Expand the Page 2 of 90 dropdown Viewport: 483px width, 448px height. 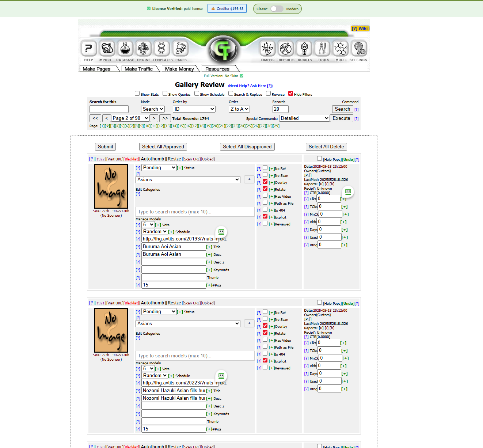(x=130, y=118)
